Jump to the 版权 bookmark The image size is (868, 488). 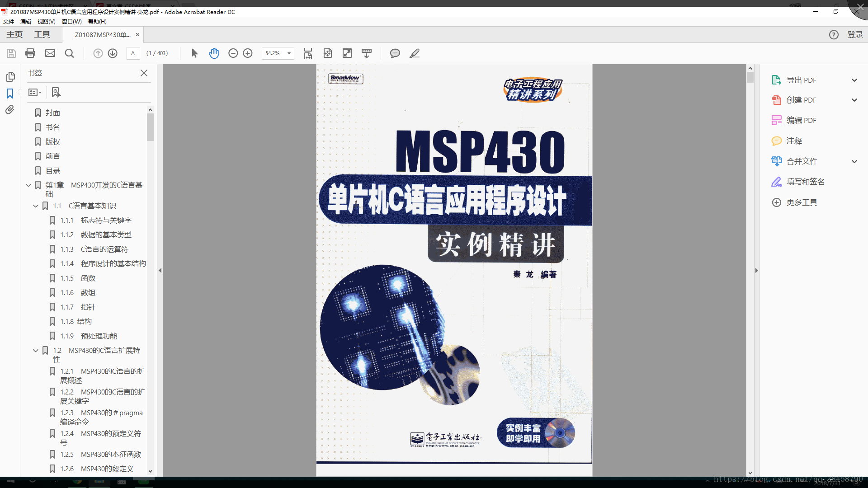point(52,141)
